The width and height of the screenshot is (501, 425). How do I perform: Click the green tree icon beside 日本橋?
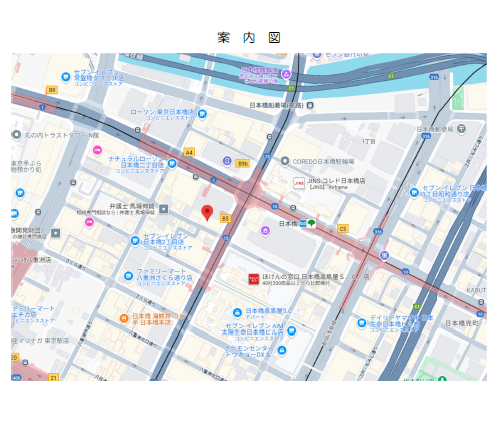pos(311,223)
